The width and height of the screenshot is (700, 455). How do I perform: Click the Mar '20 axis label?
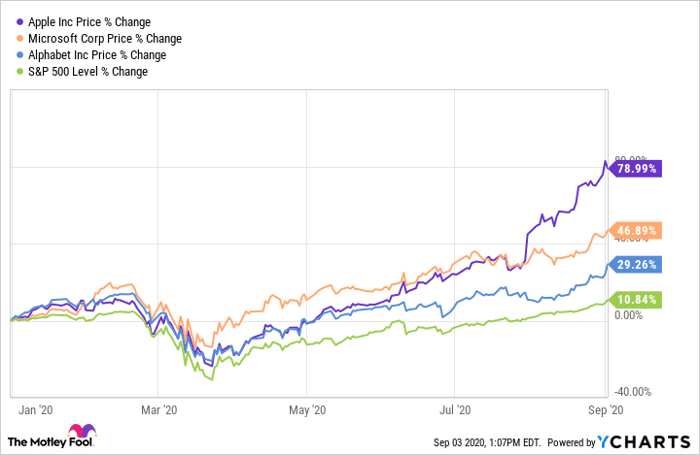[159, 410]
